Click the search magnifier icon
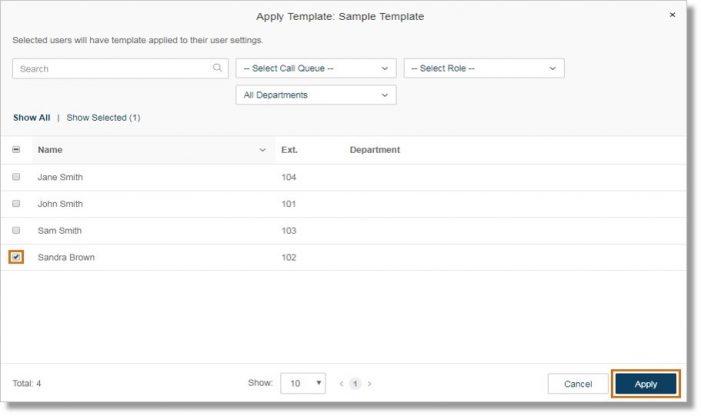 (x=217, y=68)
